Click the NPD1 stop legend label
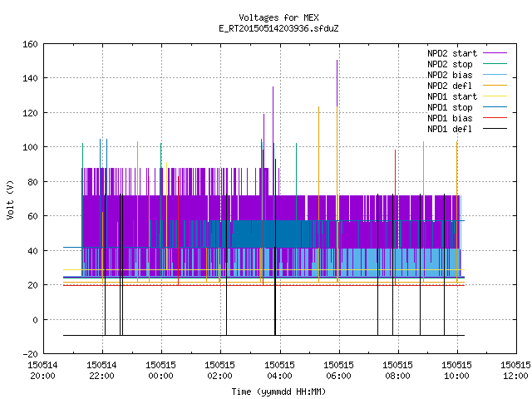Image resolution: width=532 pixels, height=399 pixels. click(450, 107)
